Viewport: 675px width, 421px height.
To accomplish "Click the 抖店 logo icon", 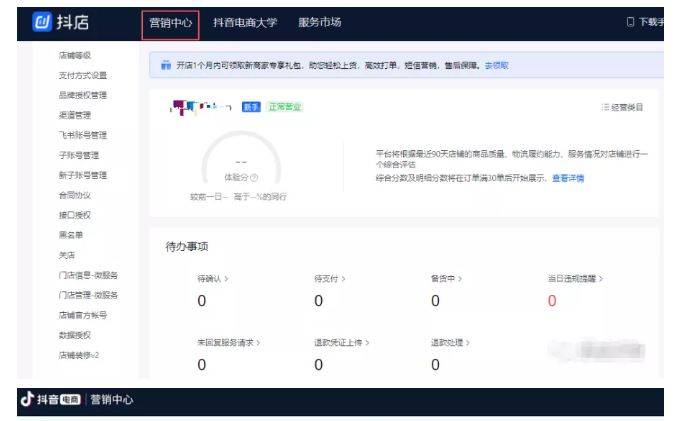I will (x=42, y=22).
